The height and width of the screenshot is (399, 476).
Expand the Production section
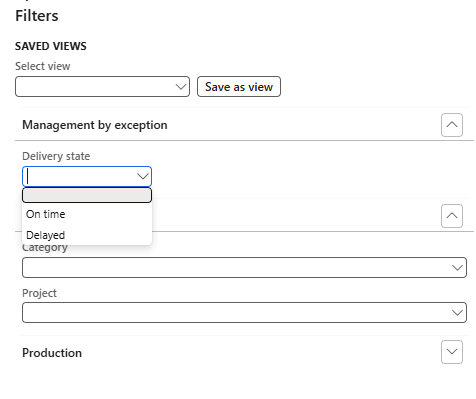click(452, 352)
